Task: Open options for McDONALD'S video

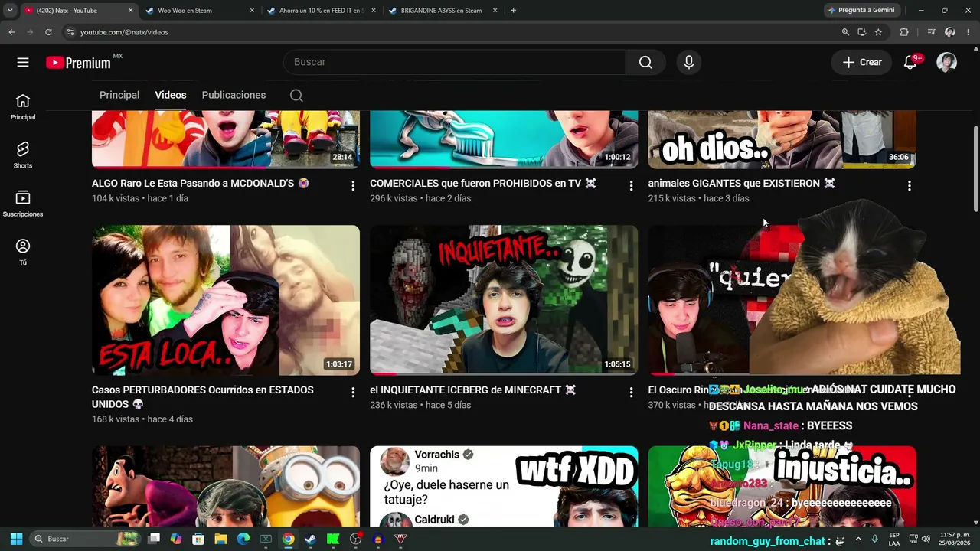Action: coord(353,186)
